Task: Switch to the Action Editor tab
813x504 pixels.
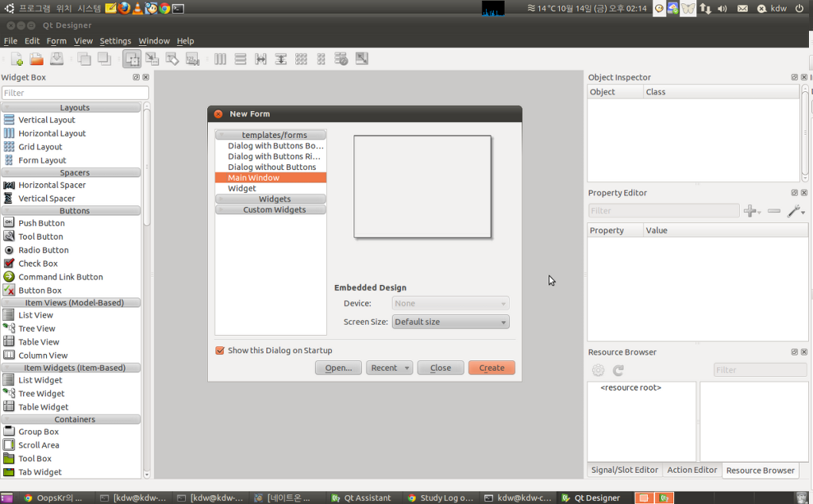Action: click(x=692, y=470)
